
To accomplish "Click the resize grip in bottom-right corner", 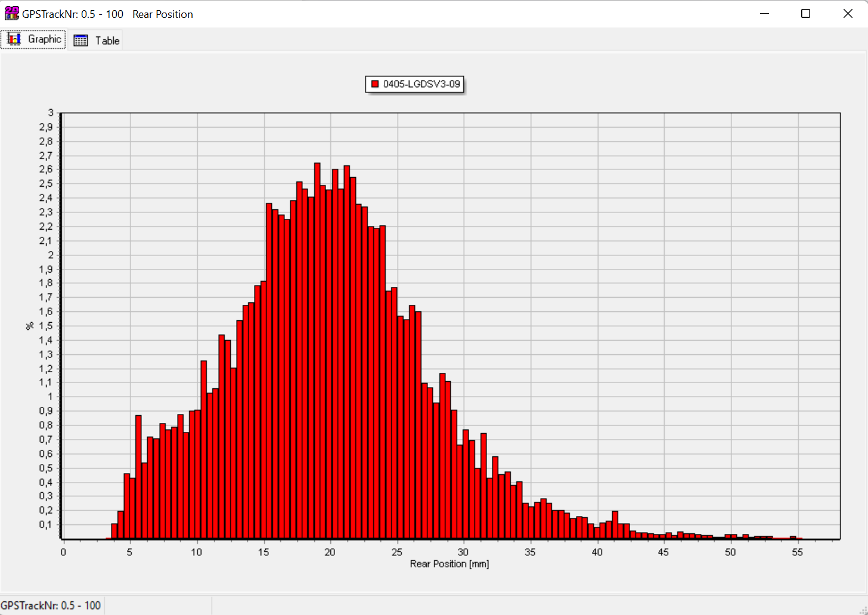I will point(862,609).
